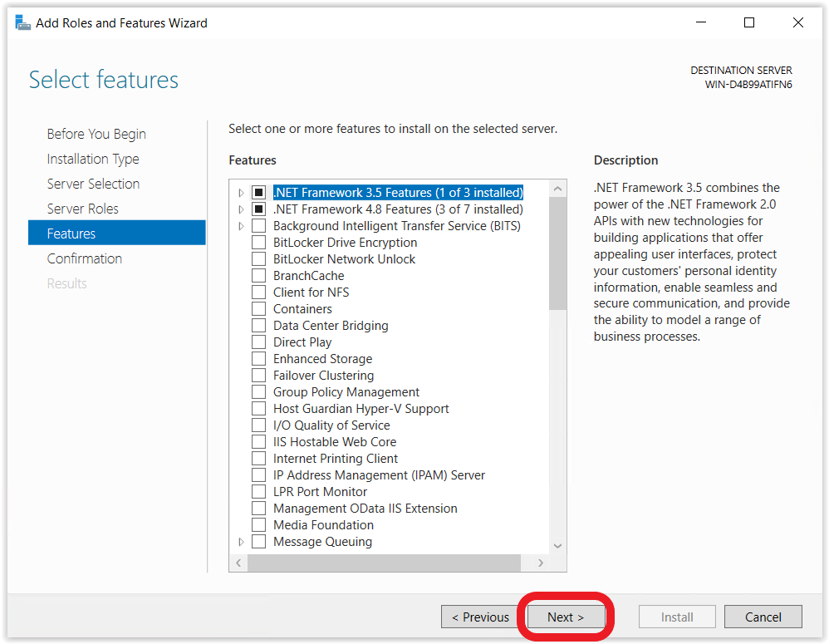Maximize the Add Roles and Features Wizard window
The height and width of the screenshot is (644, 829).
749,22
